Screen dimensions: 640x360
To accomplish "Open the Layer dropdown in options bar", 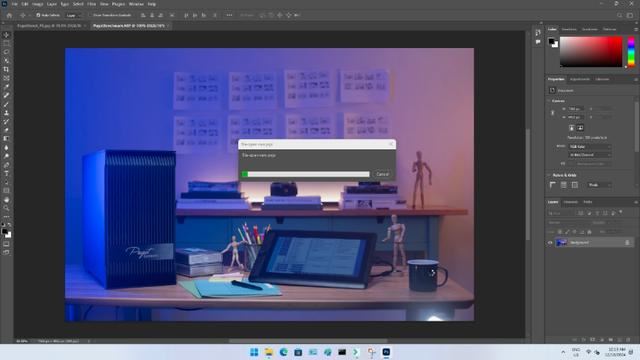I will click(x=73, y=15).
